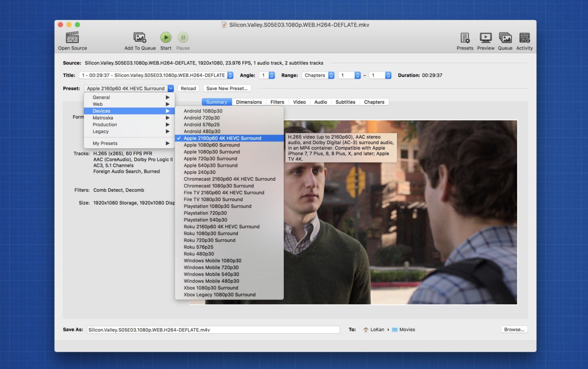588x369 pixels.
Task: Open the ending chapter dropdown
Action: pos(380,75)
